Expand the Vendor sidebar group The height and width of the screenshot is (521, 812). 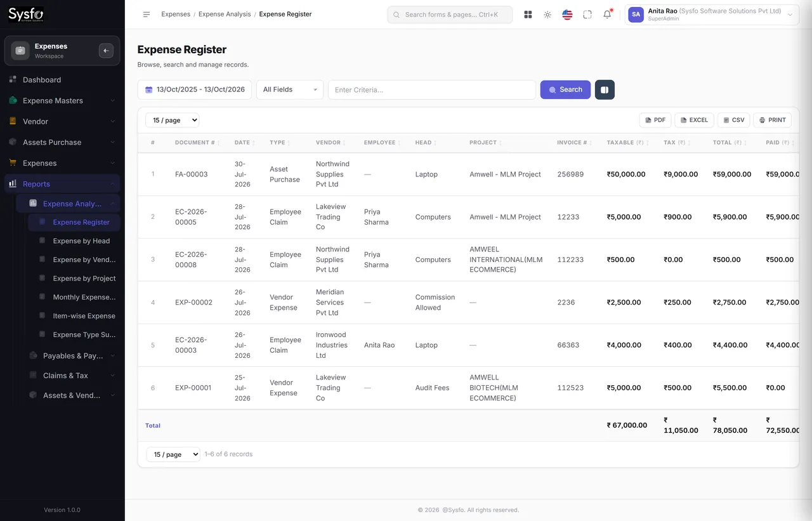[x=62, y=122]
